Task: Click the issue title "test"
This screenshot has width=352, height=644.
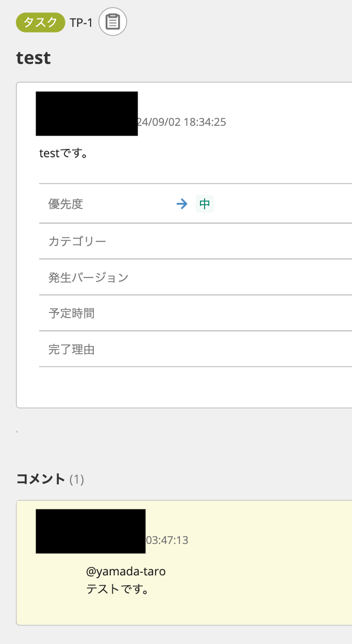Action: tap(33, 57)
